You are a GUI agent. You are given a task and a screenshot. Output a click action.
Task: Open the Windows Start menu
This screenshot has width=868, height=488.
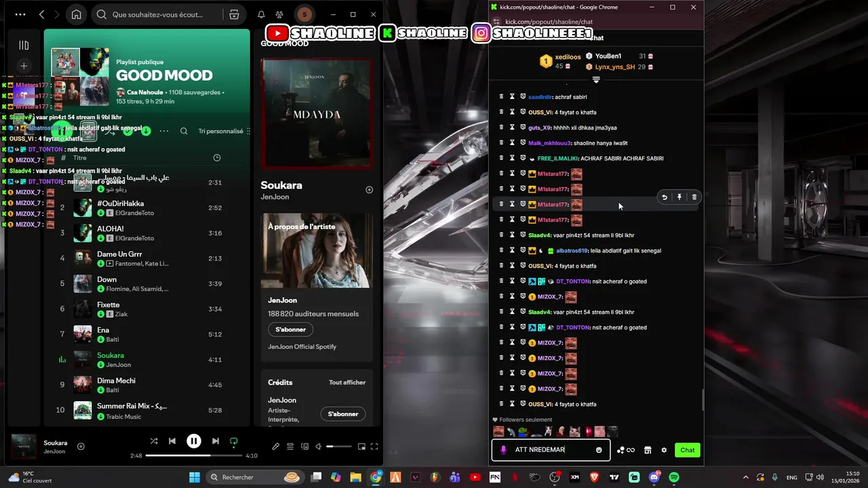[195, 477]
